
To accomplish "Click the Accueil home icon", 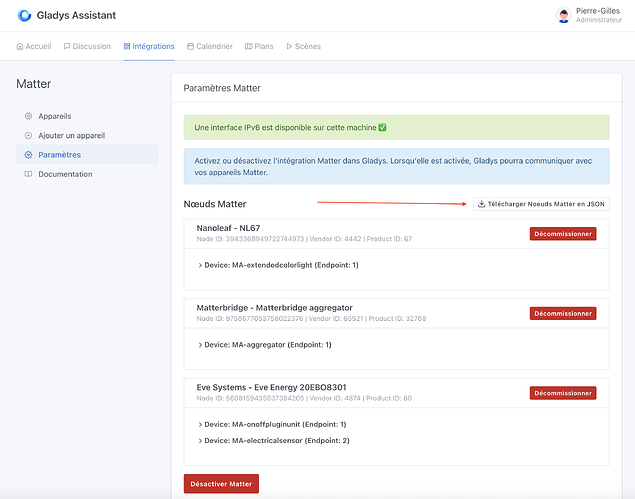I will [20, 46].
